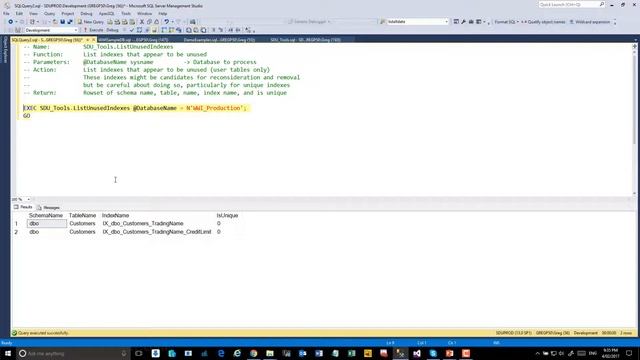Viewport: 640px width, 360px height.
Task: Click the Comment out selected lines icon
Action: point(213,30)
